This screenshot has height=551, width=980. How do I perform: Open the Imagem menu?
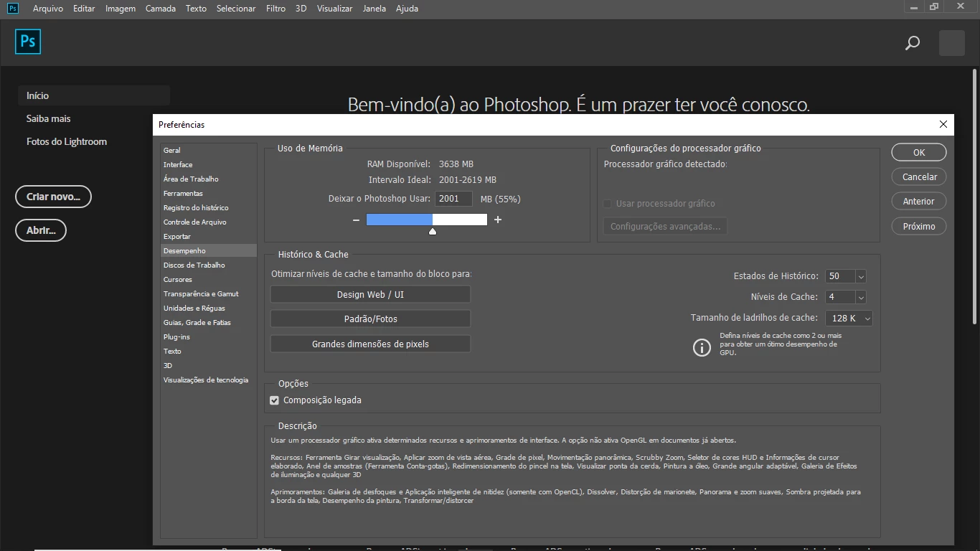(x=121, y=9)
